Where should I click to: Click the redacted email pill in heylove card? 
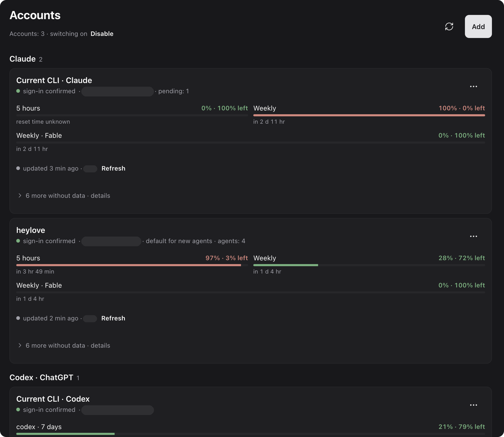point(111,241)
